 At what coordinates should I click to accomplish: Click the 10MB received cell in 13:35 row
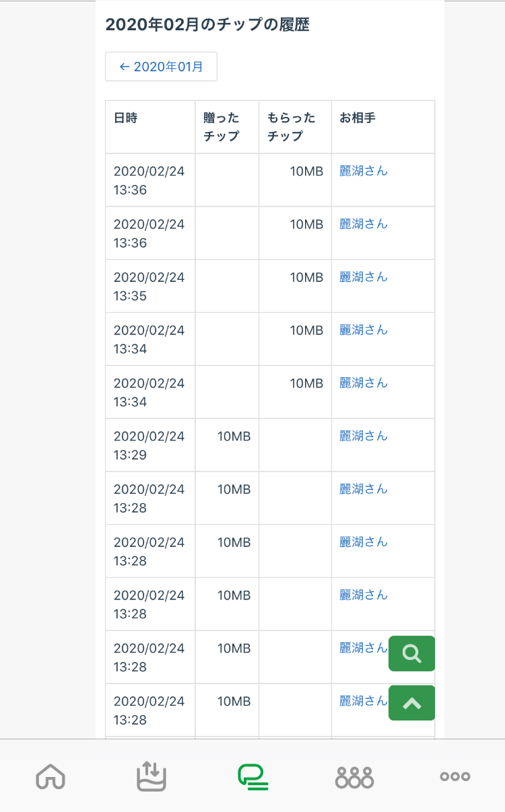pyautogui.click(x=306, y=277)
